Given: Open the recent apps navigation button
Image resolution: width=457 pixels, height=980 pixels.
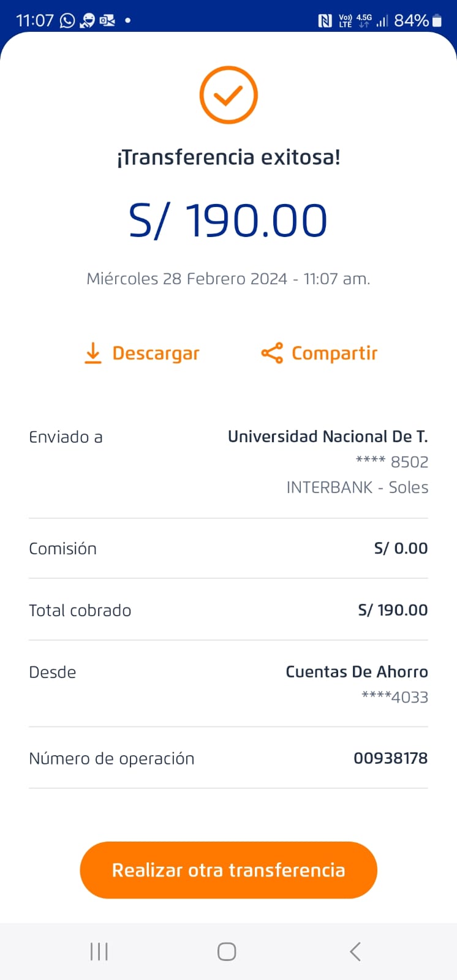Looking at the screenshot, I should [99, 951].
